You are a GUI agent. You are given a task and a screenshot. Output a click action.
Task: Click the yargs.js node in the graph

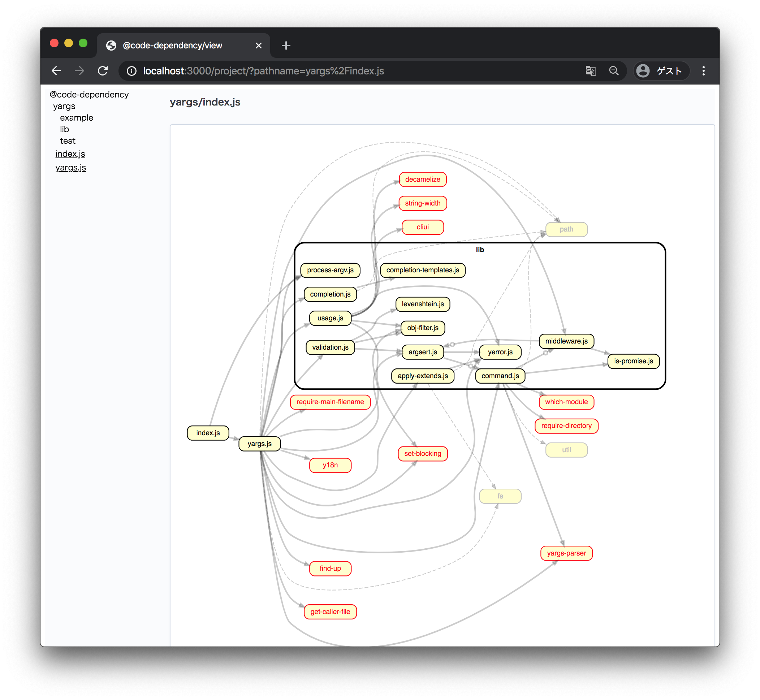click(x=259, y=444)
